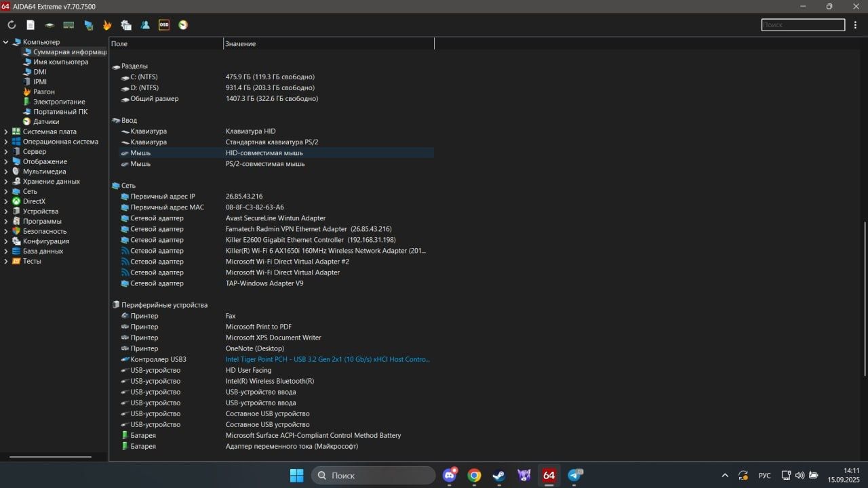Viewport: 868px width, 488px height.
Task: Click the Fax printer row icon
Action: tap(125, 316)
